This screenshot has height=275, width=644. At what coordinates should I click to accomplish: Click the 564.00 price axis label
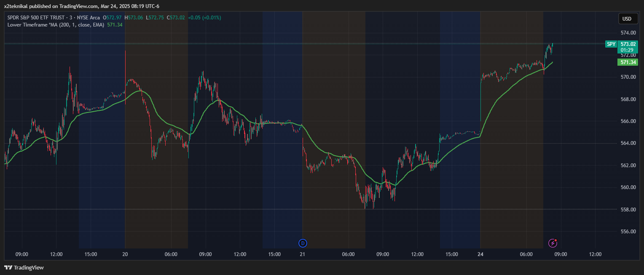tap(628, 143)
